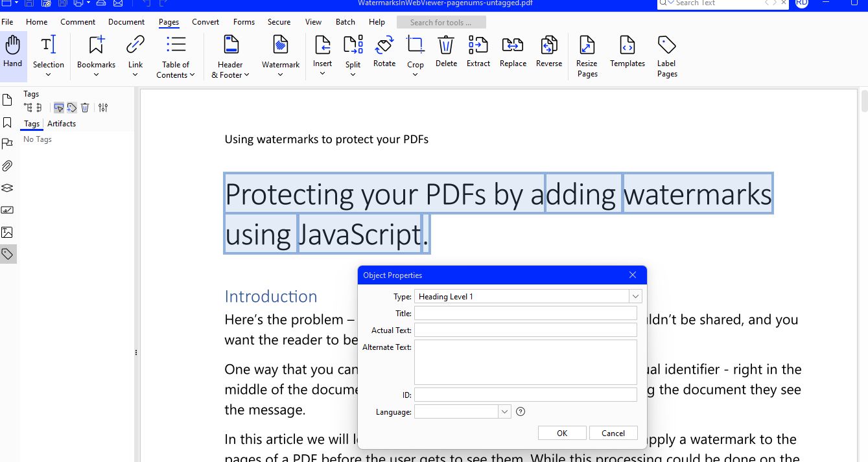Expand the Selection tool dropdown arrow
Screen dimensions: 868x462
[x=49, y=75]
